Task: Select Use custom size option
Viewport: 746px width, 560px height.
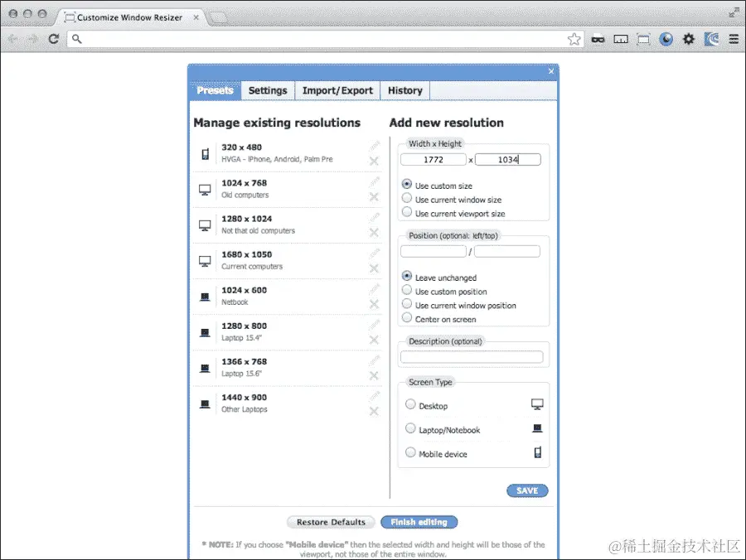Action: tap(407, 184)
